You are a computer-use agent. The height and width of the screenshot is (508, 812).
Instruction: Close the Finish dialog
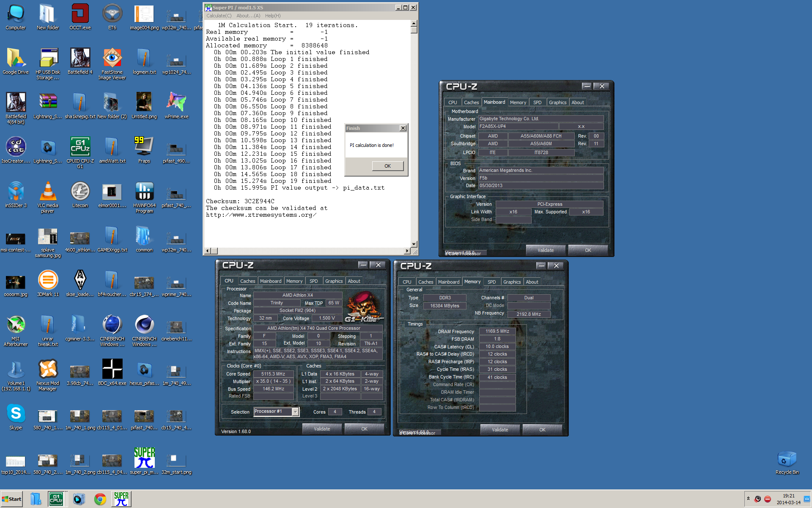click(x=403, y=128)
